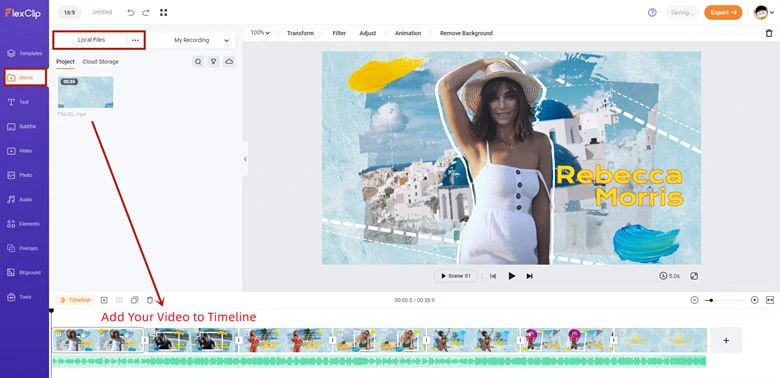The image size is (780, 378).
Task: Redo the last action
Action: [x=146, y=12]
